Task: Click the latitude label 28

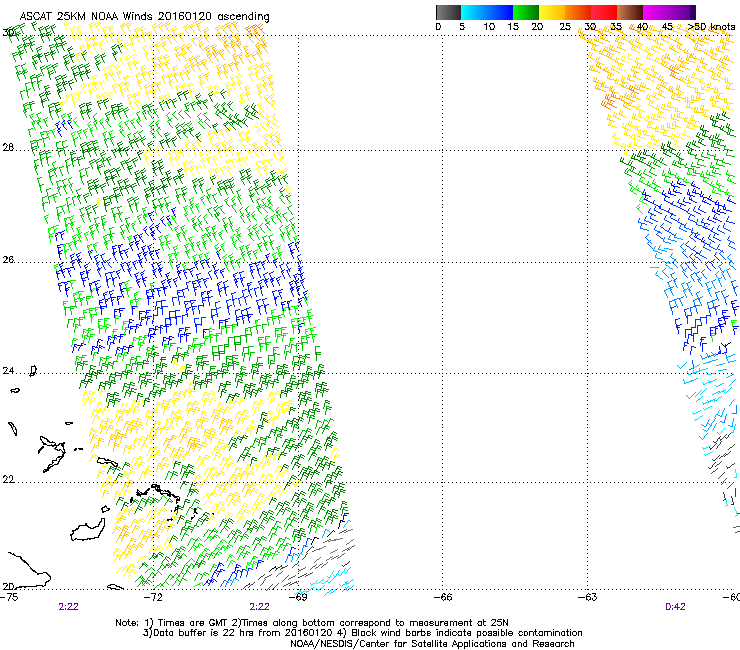Action: coord(8,148)
